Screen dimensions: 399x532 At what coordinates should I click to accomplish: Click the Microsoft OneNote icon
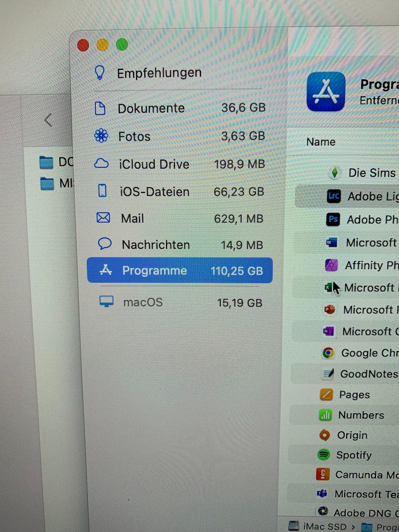(329, 331)
